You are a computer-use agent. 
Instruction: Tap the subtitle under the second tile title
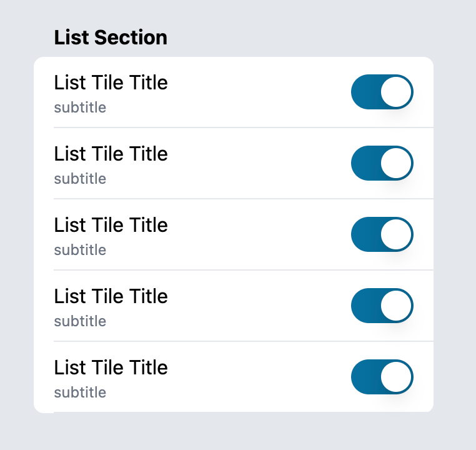coord(80,179)
